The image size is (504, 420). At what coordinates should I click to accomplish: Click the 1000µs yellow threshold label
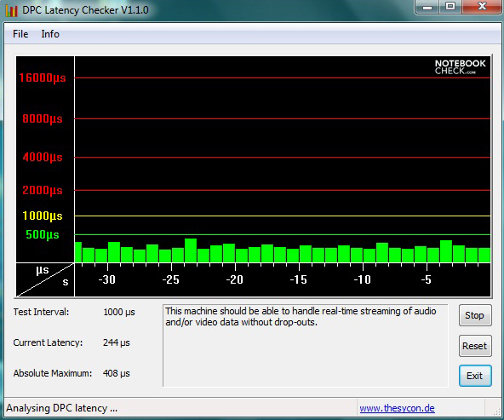point(43,216)
